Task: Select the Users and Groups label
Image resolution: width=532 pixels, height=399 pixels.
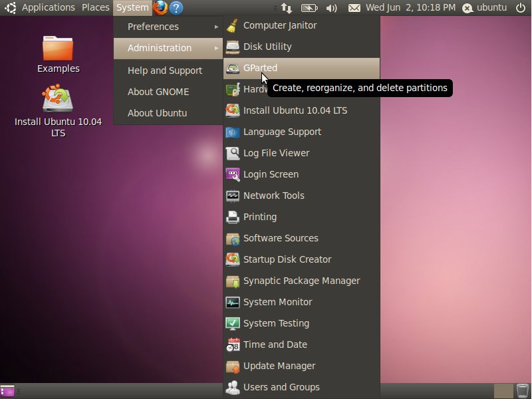Action: click(281, 387)
